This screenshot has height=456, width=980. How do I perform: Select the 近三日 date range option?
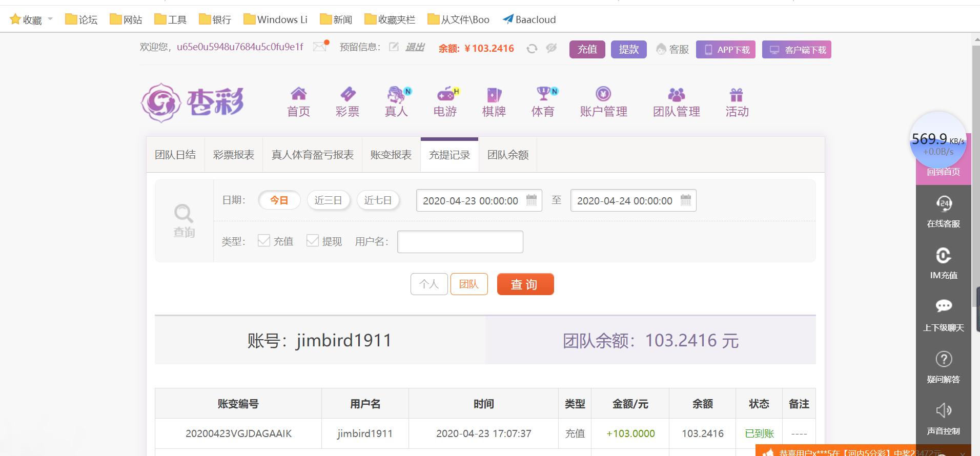[328, 200]
